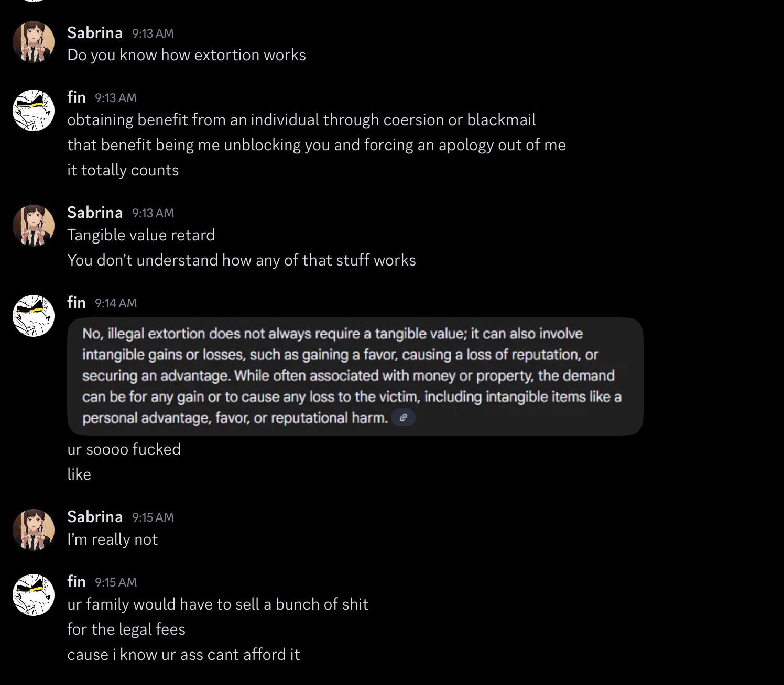Click the message 'it totally counts'

[123, 170]
